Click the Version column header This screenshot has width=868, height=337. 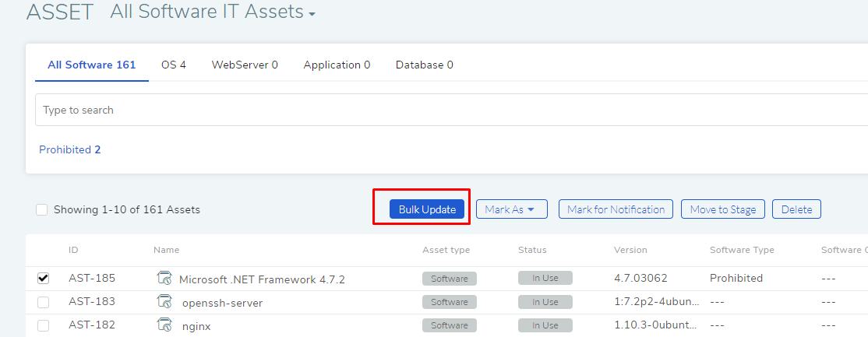click(x=630, y=250)
